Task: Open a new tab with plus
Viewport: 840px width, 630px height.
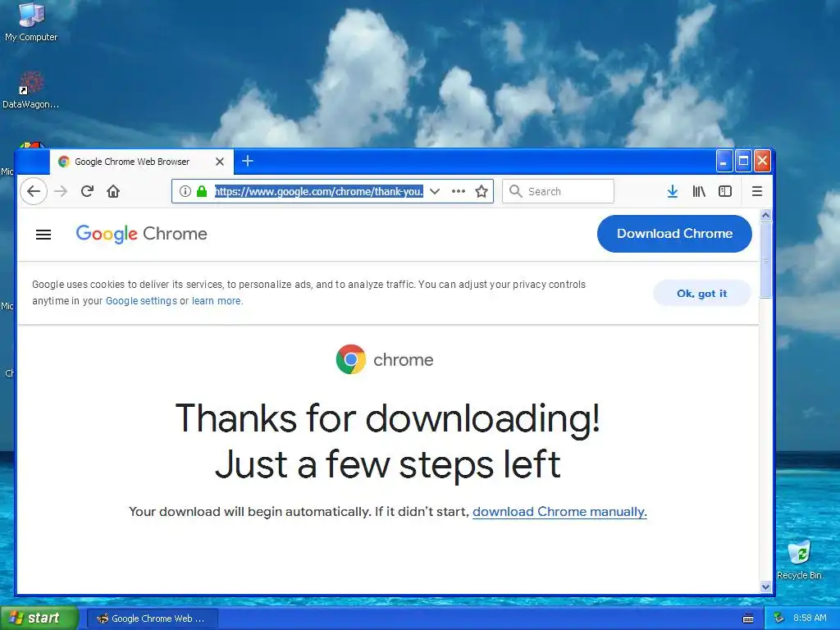Action: click(248, 161)
